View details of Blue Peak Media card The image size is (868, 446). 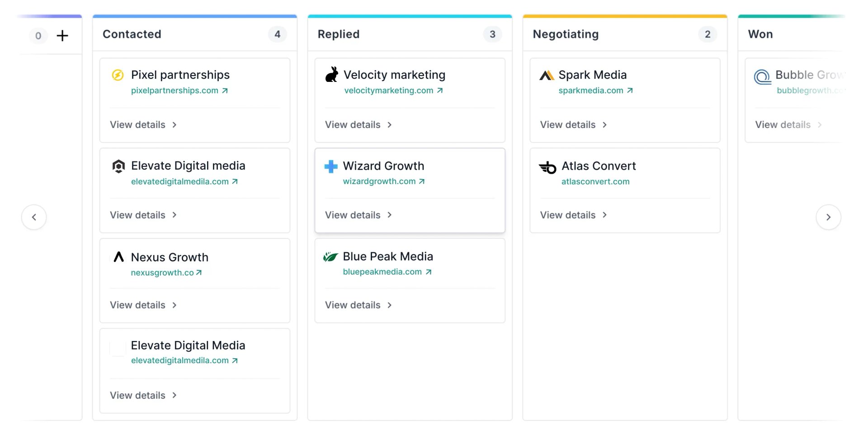tap(359, 305)
